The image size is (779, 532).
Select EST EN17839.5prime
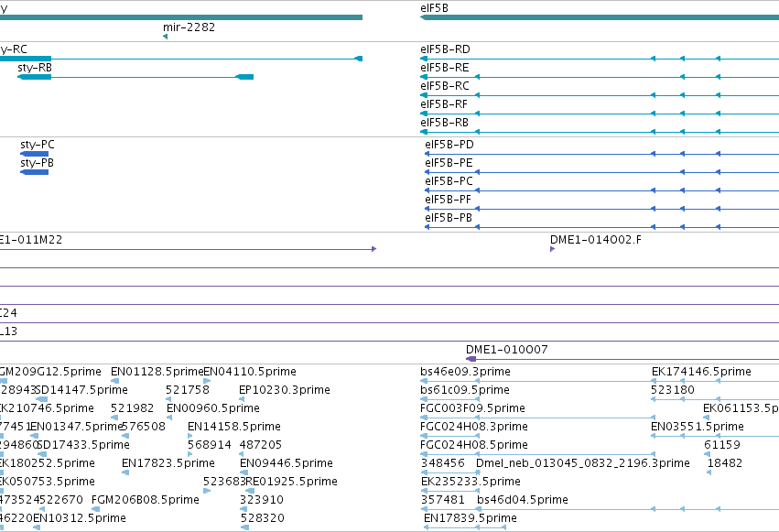coord(470,518)
